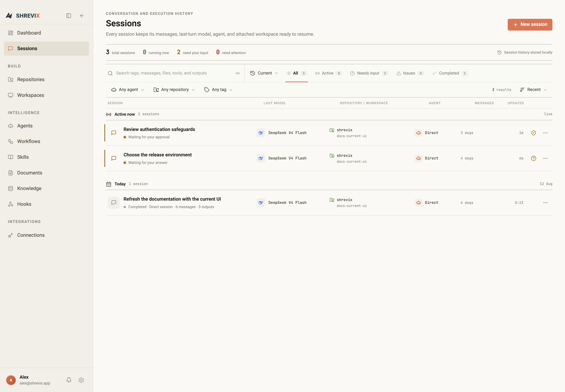This screenshot has height=392, width=565.
Task: Click the Shrevix logo icon
Action: point(9,15)
